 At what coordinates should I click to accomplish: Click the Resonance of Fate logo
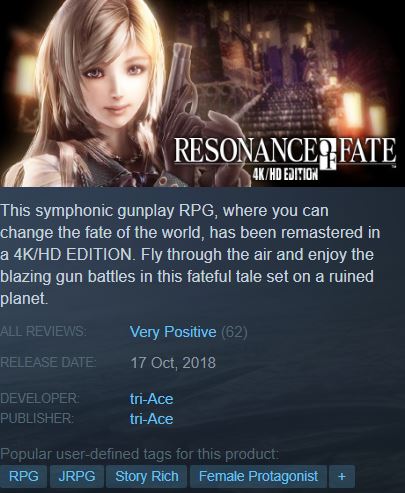coord(285,152)
